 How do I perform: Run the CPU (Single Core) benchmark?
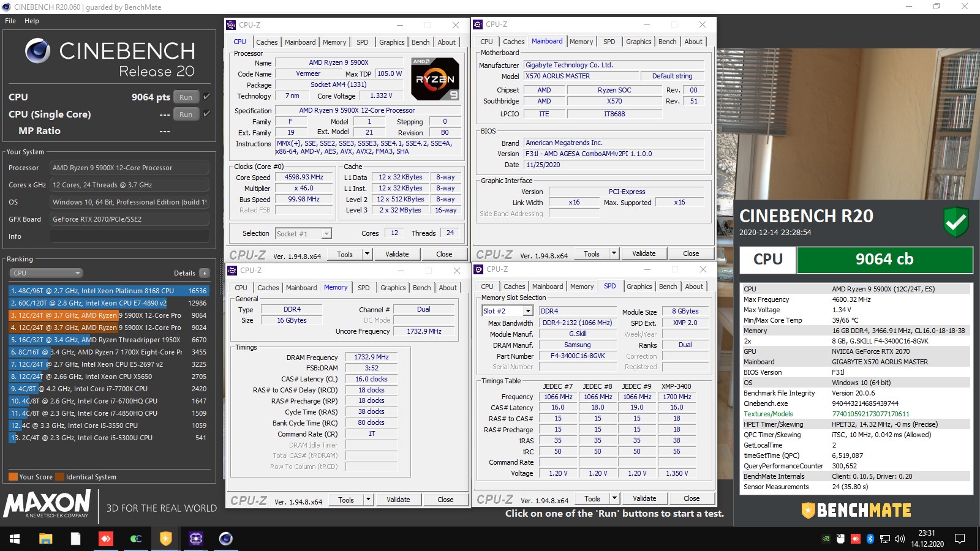click(x=186, y=114)
